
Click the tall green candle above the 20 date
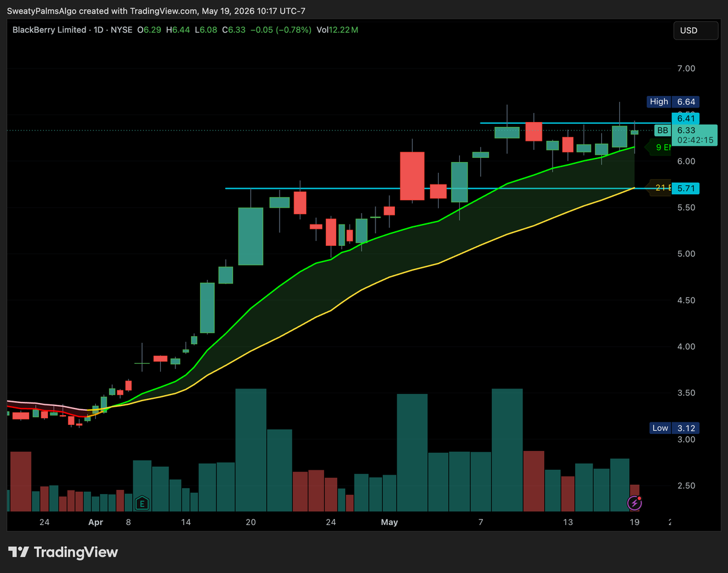point(251,236)
